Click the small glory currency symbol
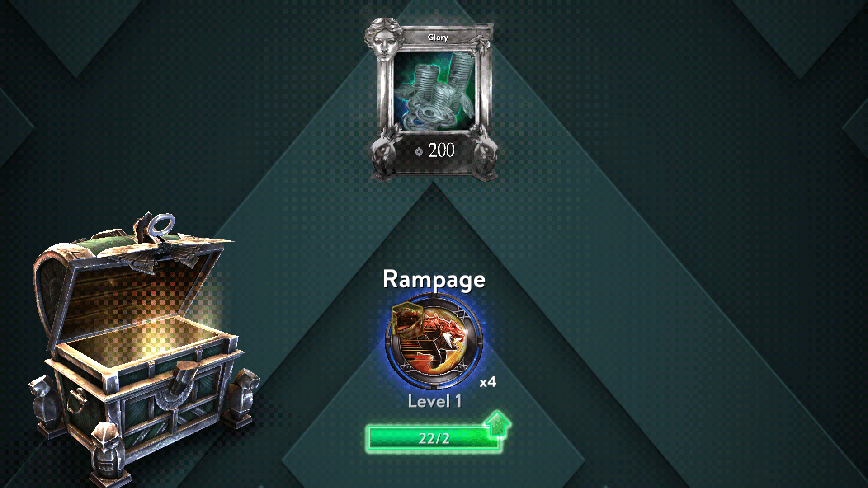 pos(419,151)
